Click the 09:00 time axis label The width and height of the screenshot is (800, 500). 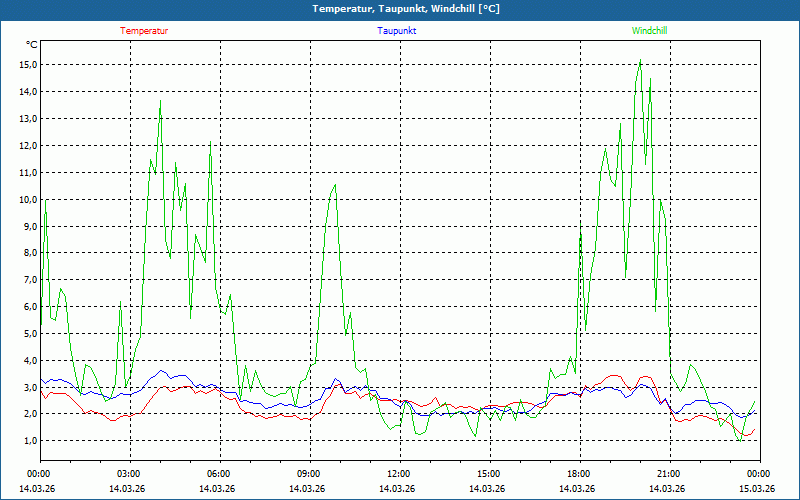click(309, 474)
